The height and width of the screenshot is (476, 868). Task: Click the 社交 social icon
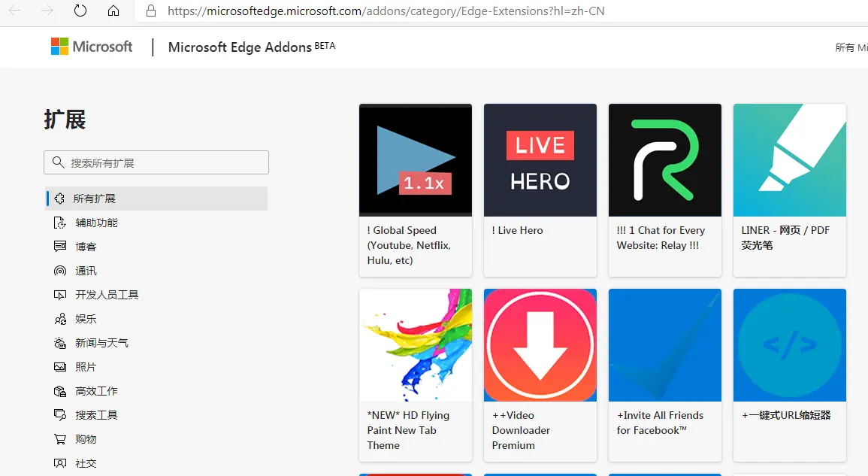tap(60, 463)
